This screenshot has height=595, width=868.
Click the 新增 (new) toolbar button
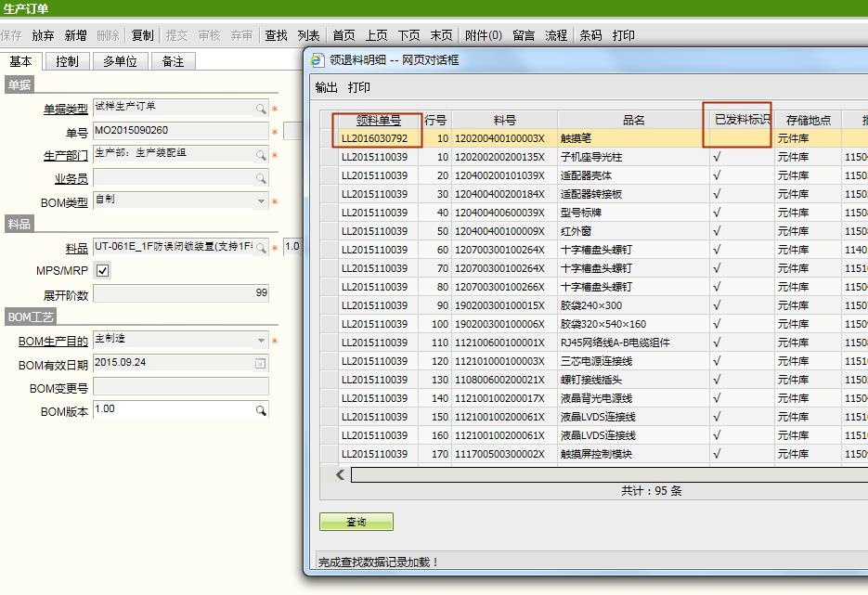pyautogui.click(x=77, y=35)
